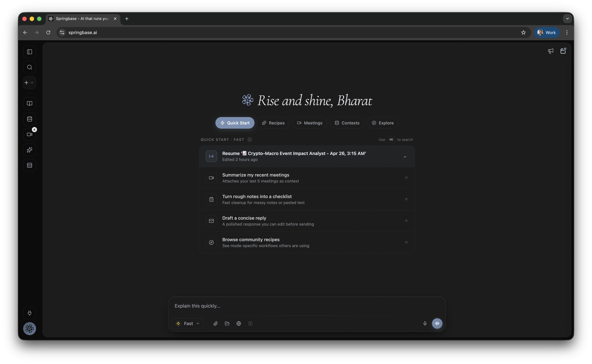Open the Fast mode dropdown
The image size is (592, 364).
pyautogui.click(x=188, y=323)
